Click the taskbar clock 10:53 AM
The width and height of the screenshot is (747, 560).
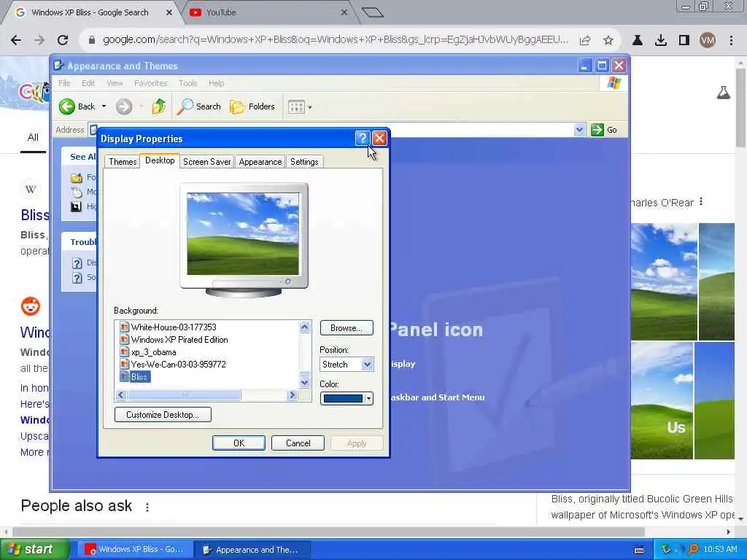pyautogui.click(x=720, y=550)
